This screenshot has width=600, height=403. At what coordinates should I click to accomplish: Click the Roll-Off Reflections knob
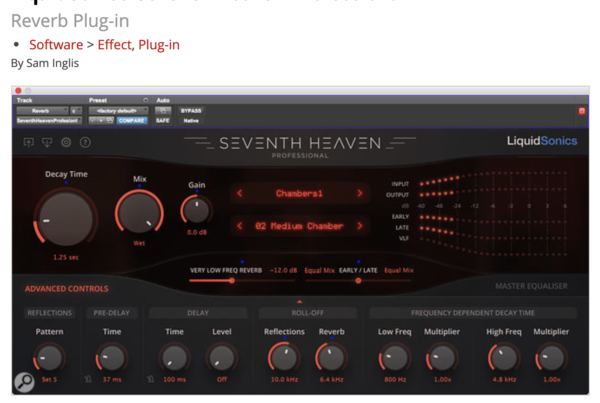(x=284, y=357)
